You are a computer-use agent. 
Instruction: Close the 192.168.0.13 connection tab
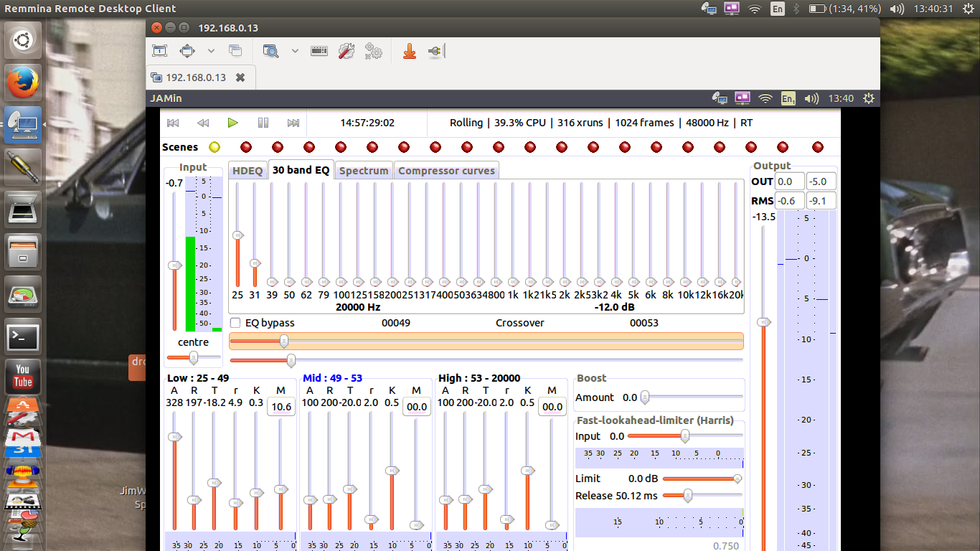[240, 77]
